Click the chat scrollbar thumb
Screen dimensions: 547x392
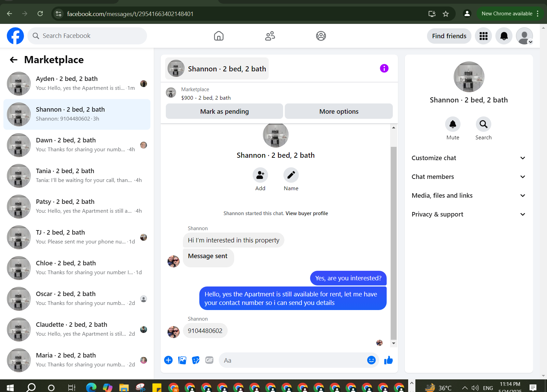pyautogui.click(x=393, y=243)
